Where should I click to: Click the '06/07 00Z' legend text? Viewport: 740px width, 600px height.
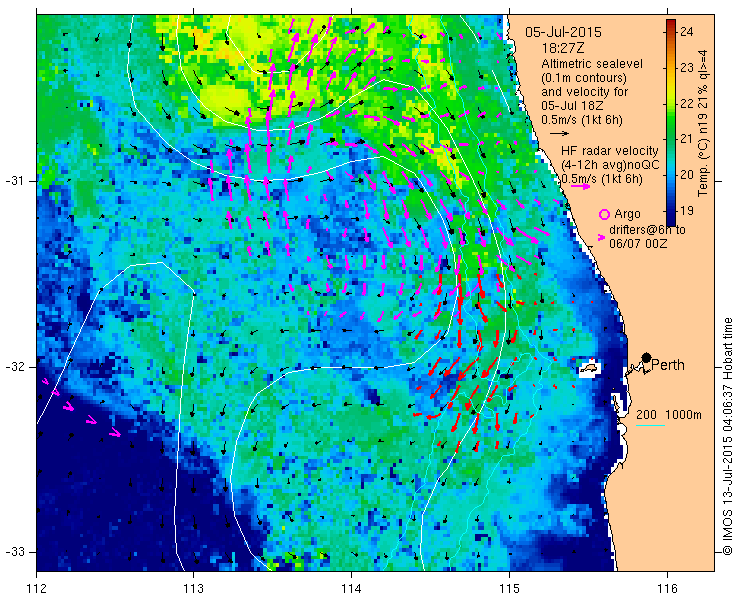[x=637, y=245]
